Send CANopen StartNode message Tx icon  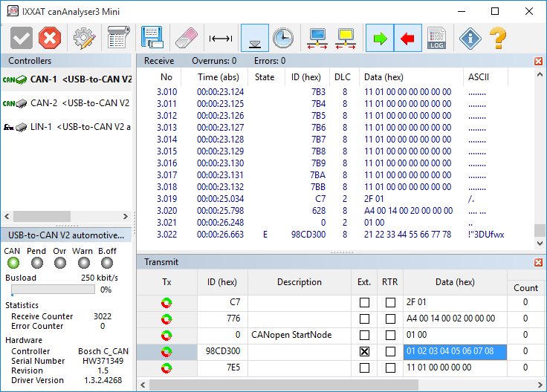166,335
